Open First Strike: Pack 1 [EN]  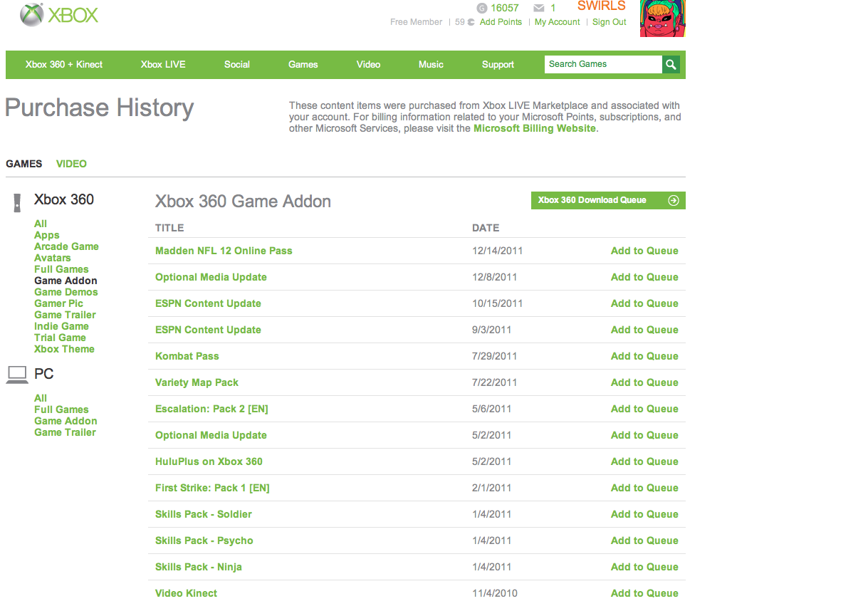[212, 488]
